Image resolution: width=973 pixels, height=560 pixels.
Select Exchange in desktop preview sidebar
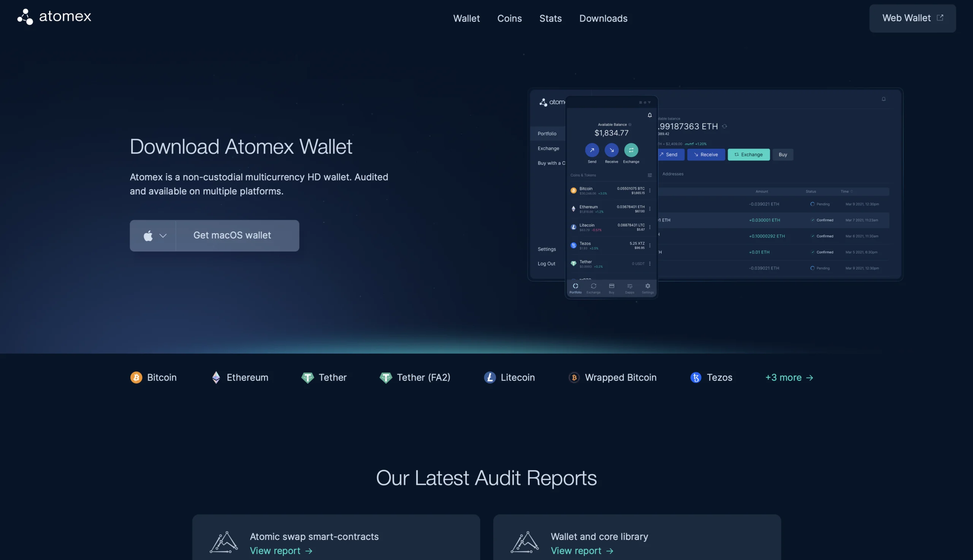click(548, 149)
